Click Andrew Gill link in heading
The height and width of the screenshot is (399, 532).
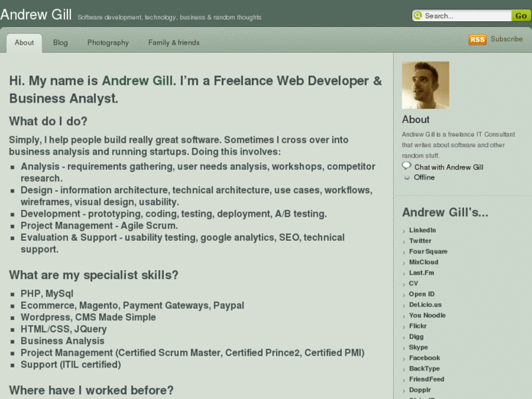click(138, 81)
